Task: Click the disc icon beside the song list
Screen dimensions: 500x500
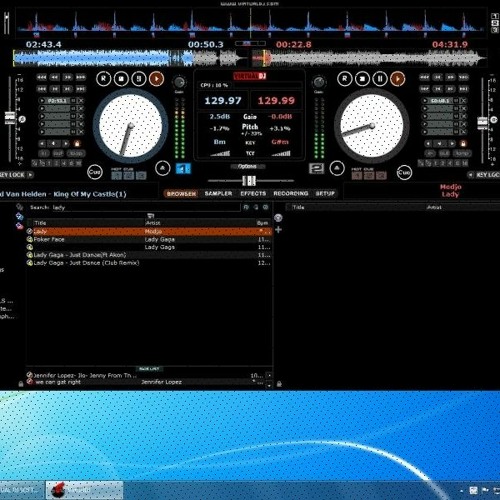Action: [x=278, y=218]
